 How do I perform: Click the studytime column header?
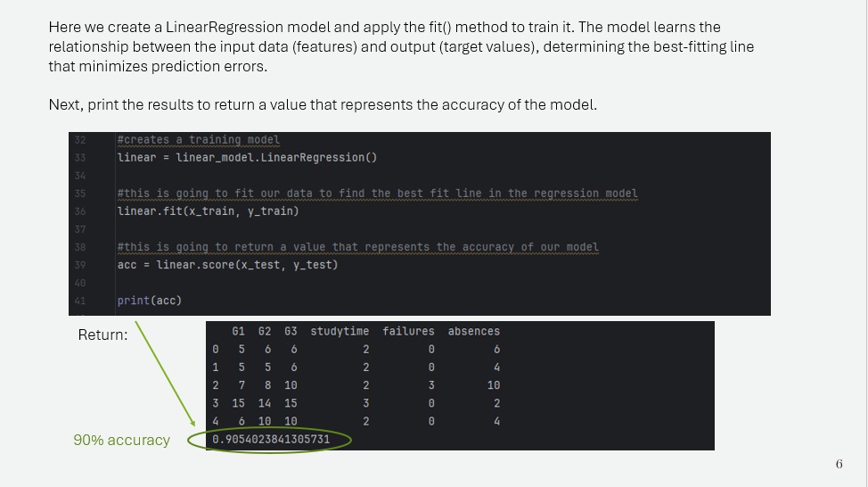(x=340, y=331)
